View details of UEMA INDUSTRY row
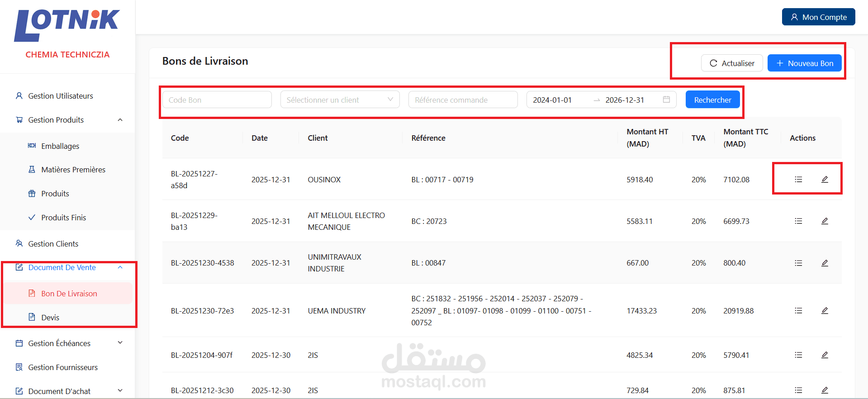The image size is (868, 399). pos(798,311)
